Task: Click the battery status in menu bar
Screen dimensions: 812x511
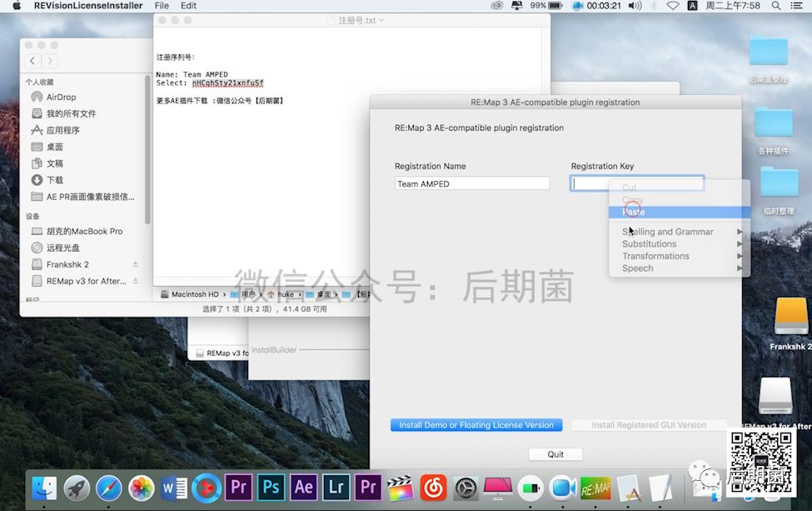Action: click(x=546, y=6)
